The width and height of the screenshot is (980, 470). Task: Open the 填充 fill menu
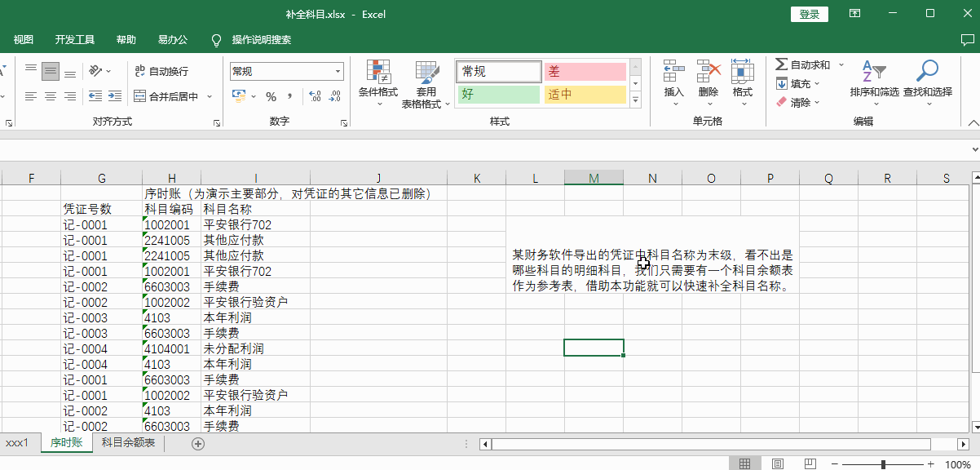point(798,83)
